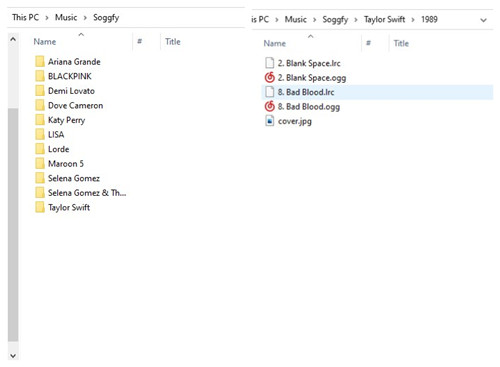Viewport: 500px width, 367px height.
Task: Sort right window by Title column
Action: (x=401, y=43)
